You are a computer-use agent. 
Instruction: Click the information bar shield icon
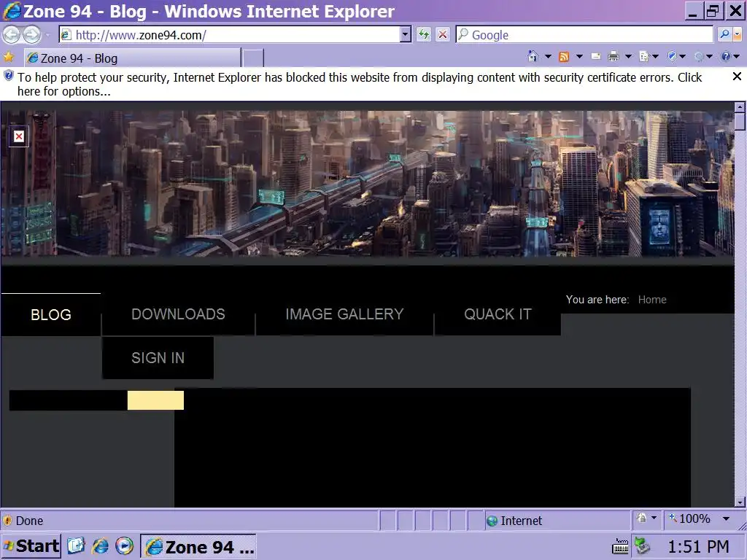[9, 76]
